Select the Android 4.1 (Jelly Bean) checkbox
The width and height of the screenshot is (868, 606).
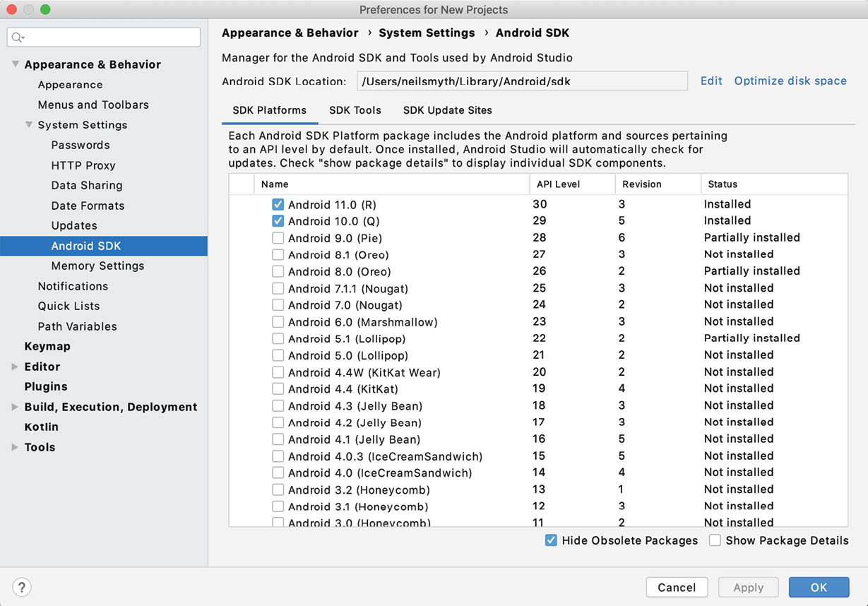click(x=278, y=439)
